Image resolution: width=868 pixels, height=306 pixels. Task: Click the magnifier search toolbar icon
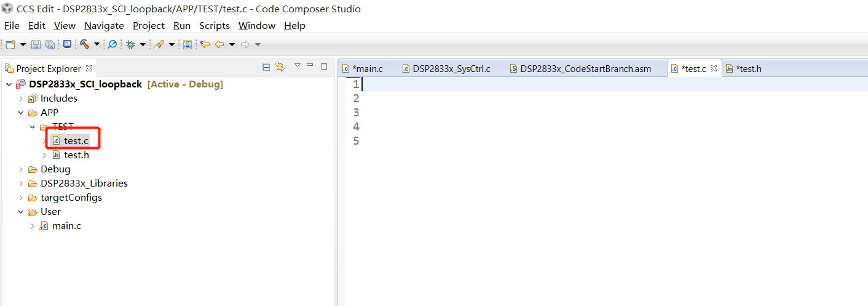pyautogui.click(x=112, y=44)
